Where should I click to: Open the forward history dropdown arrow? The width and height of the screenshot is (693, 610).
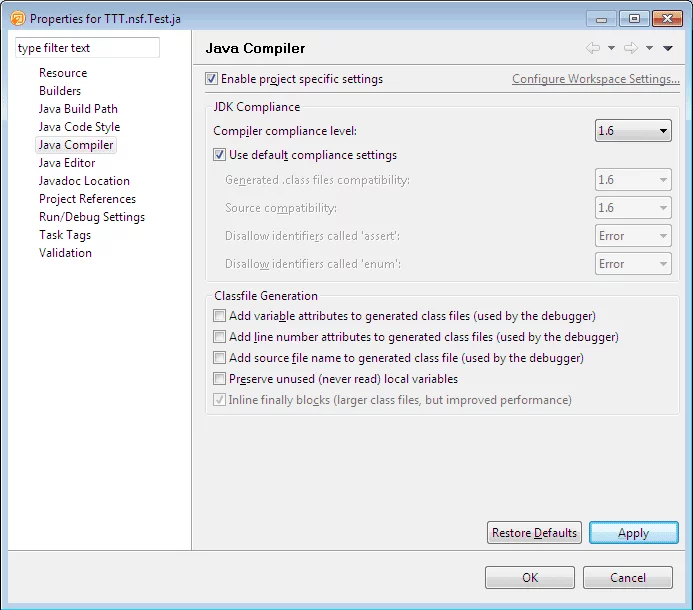pyautogui.click(x=649, y=48)
